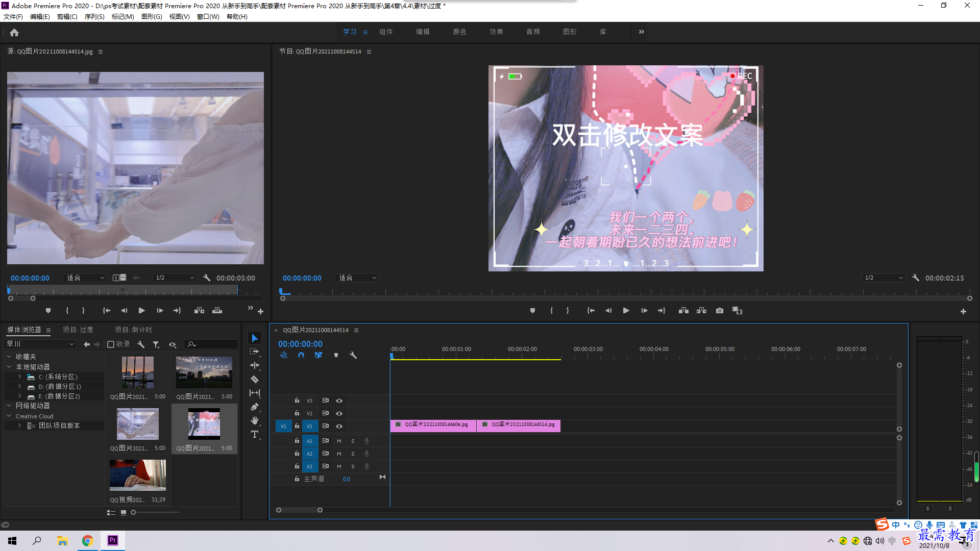Viewport: 980px width, 551px height.
Task: Select the Razor tool
Action: click(255, 379)
